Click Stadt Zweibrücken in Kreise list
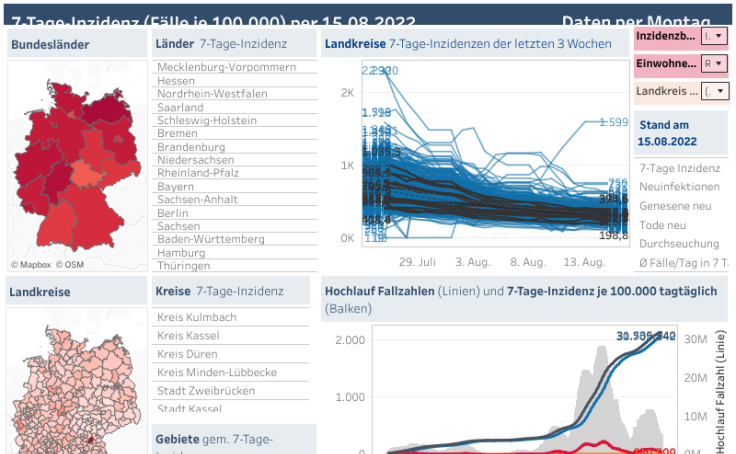The height and width of the screenshot is (454, 736). (204, 390)
